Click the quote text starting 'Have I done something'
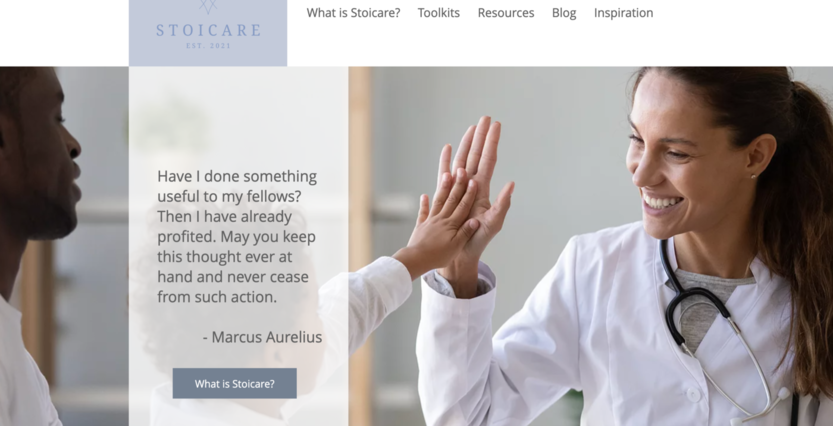Screen dimensions: 833x426 [x=237, y=236]
